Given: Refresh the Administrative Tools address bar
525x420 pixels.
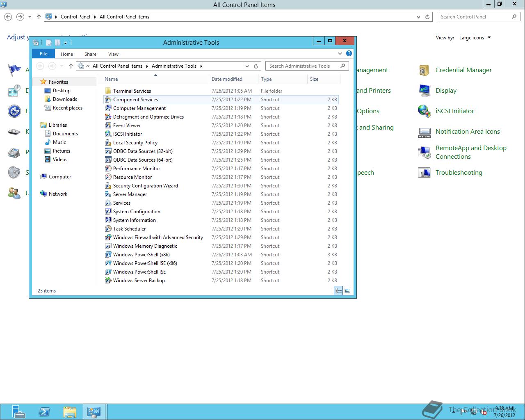Looking at the screenshot, I should pos(256,66).
